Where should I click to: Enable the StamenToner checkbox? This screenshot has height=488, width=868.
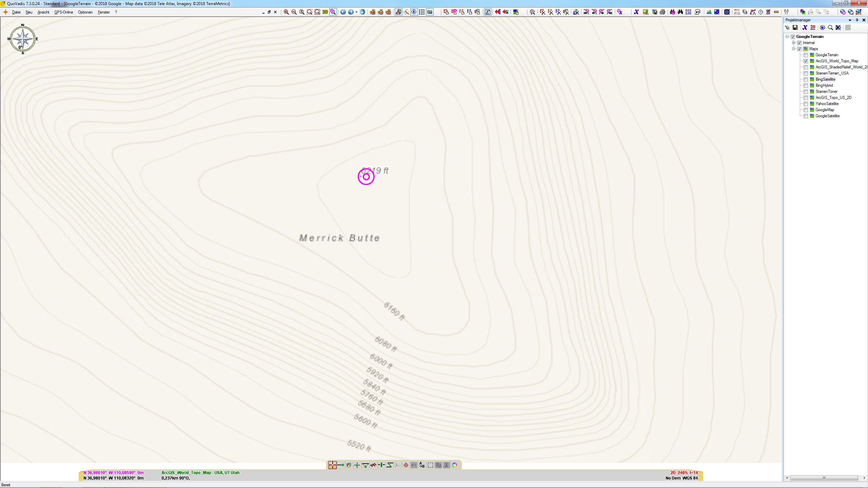[x=806, y=91]
